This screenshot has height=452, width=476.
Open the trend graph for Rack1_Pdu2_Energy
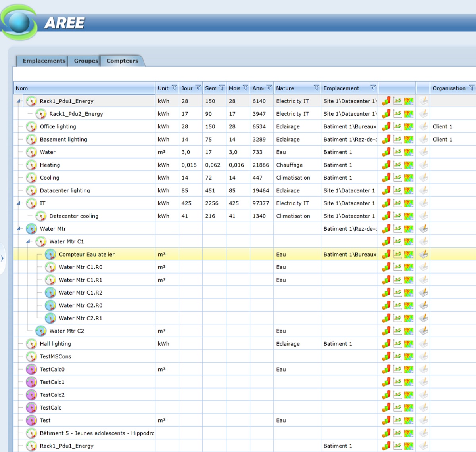[397, 114]
